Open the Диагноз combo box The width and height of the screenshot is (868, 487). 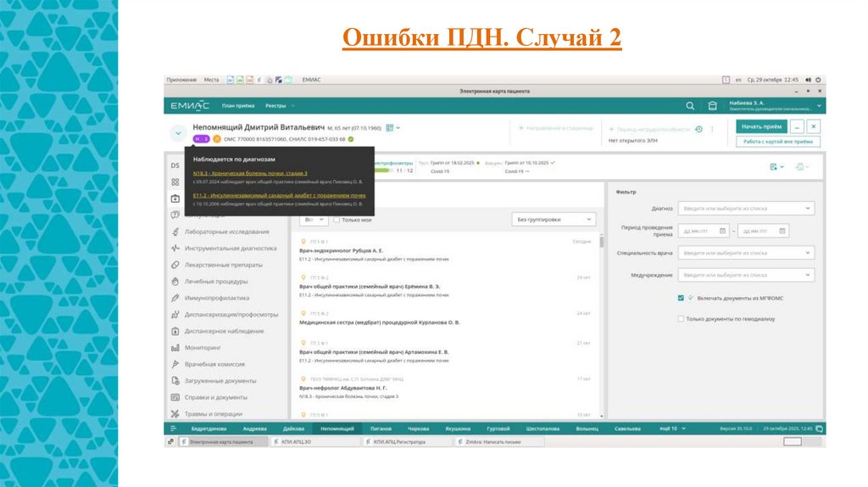coord(746,209)
